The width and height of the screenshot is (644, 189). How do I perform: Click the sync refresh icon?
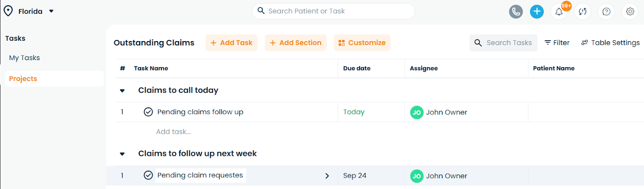pos(582,12)
